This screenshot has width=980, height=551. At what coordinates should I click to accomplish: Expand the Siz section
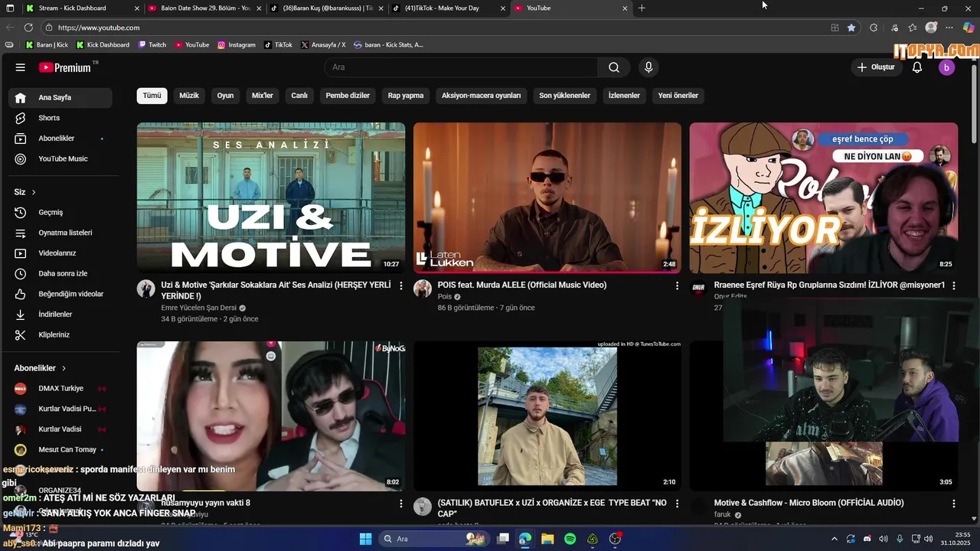tap(25, 192)
